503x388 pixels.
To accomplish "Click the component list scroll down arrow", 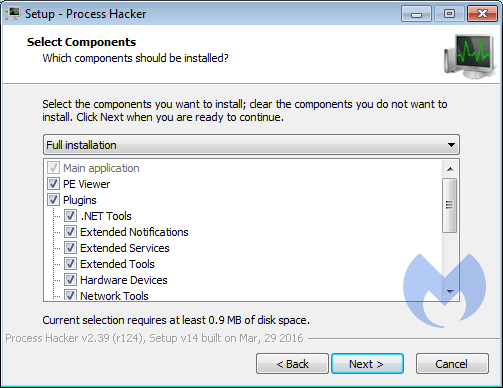I will tap(450, 292).
